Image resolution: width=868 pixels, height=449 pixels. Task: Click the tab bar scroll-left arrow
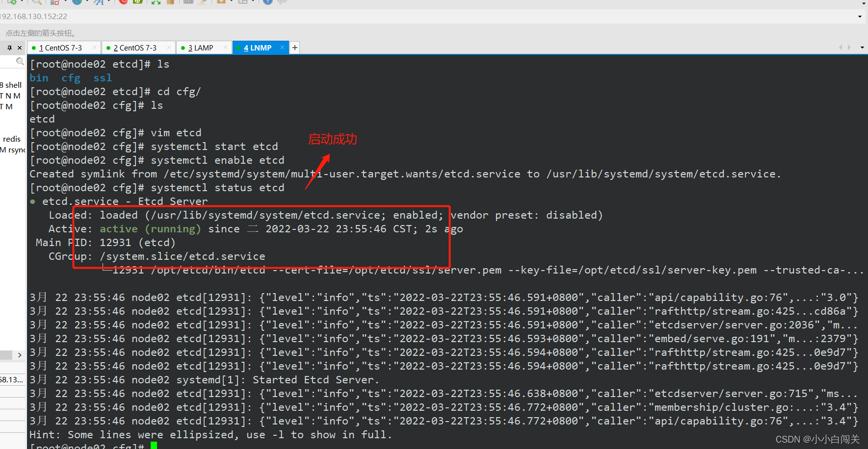[x=841, y=48]
